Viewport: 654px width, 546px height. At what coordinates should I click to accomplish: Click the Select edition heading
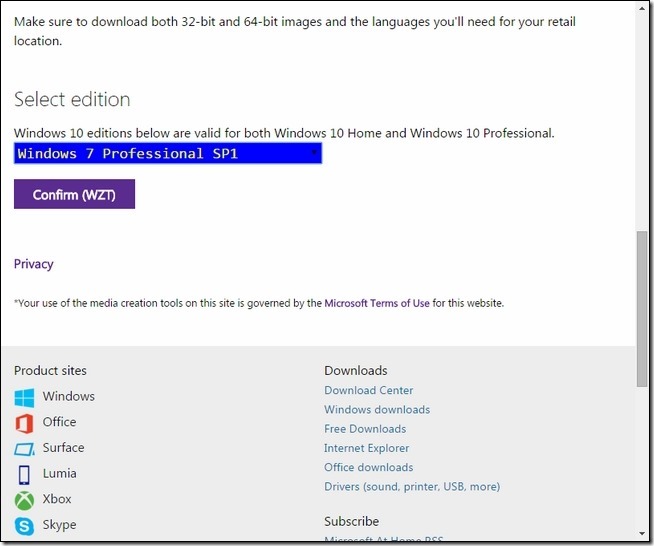[x=72, y=99]
